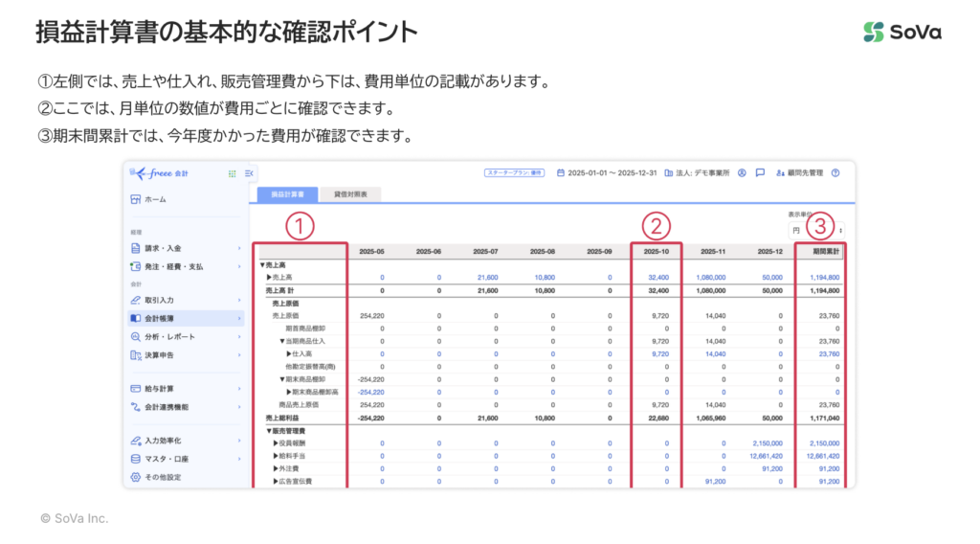Image resolution: width=980 pixels, height=544 pixels.
Task: Click the スタータープラン badge
Action: (514, 173)
